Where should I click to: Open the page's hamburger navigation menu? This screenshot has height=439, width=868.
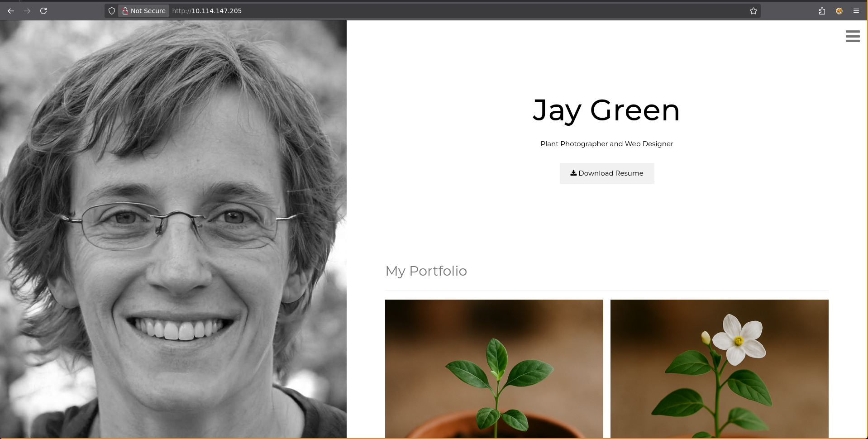(853, 36)
